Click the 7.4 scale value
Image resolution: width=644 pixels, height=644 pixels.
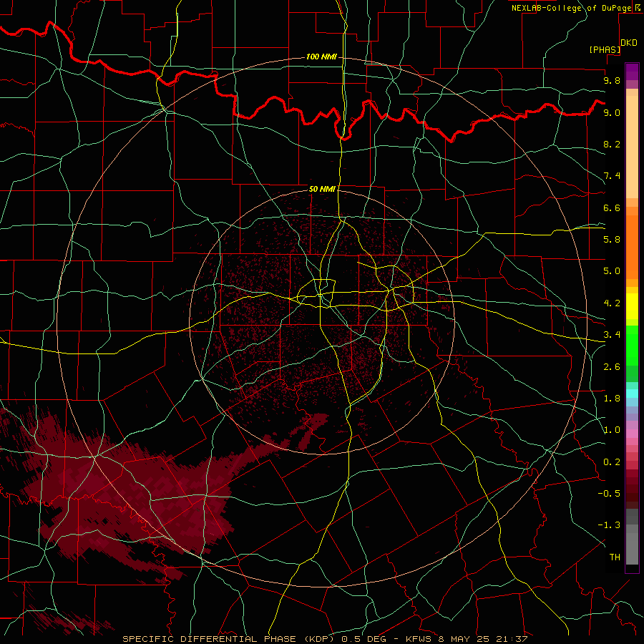pos(612,176)
